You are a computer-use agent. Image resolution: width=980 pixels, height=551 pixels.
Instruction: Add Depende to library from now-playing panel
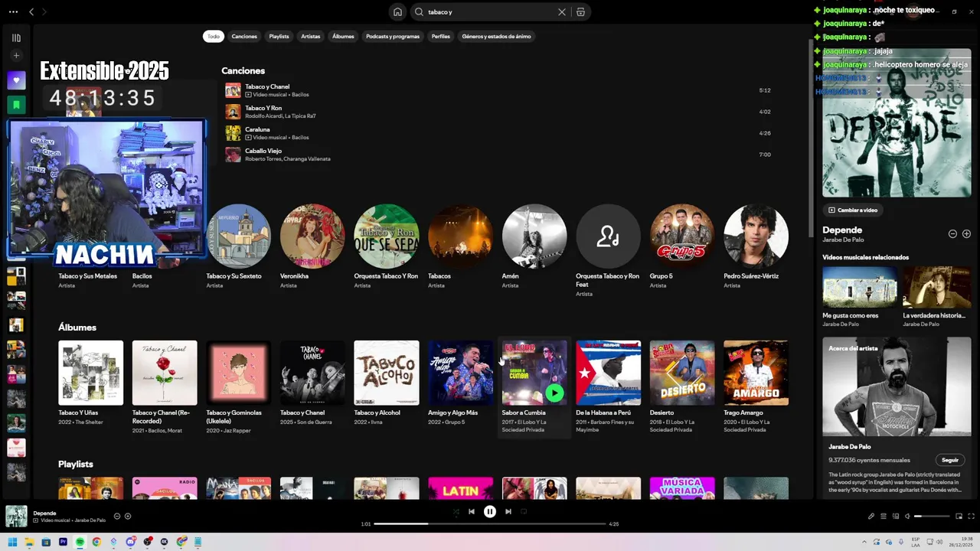point(966,233)
